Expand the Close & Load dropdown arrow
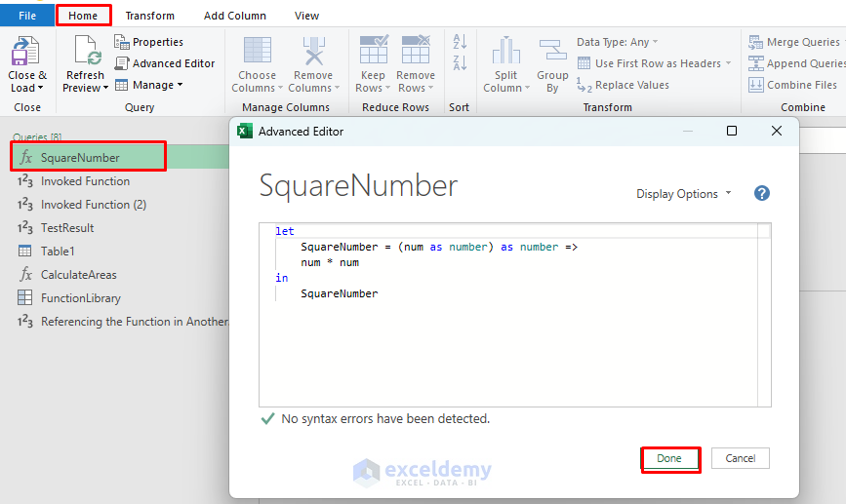The image size is (846, 504). pos(40,88)
